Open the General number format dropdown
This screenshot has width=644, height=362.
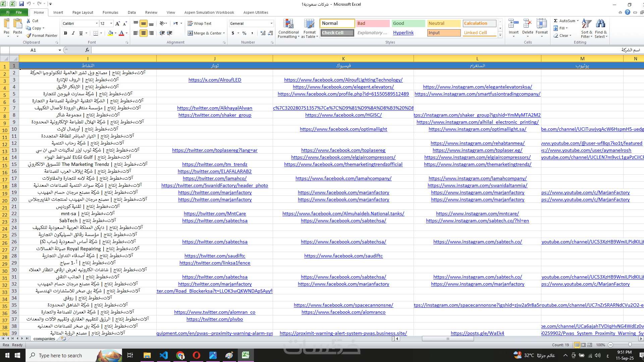click(x=271, y=23)
